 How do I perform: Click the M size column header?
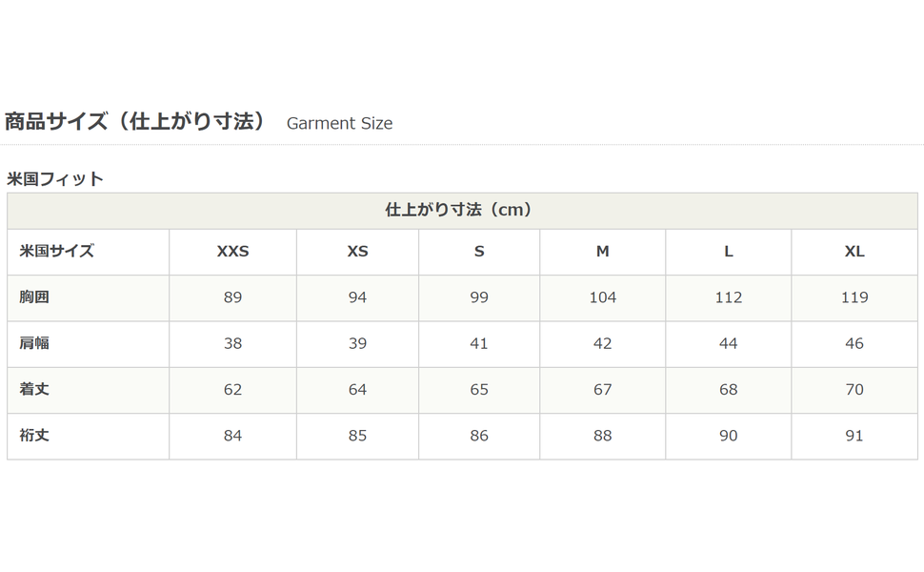click(603, 252)
